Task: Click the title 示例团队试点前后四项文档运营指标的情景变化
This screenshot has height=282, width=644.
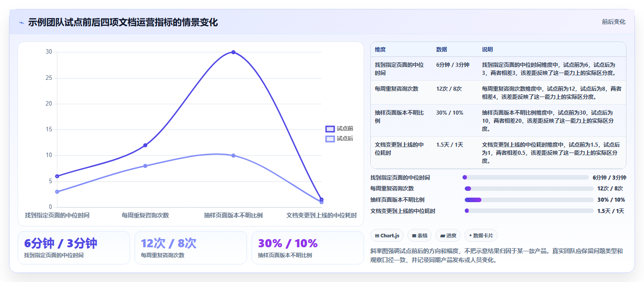Action: (123, 23)
